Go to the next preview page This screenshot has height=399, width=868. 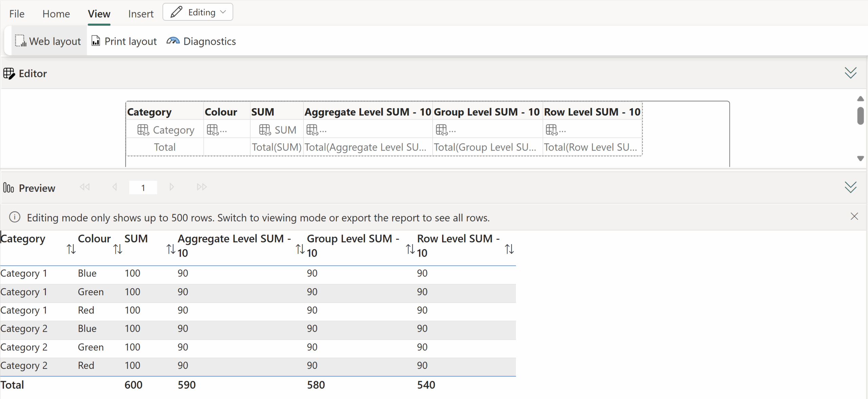pyautogui.click(x=172, y=187)
